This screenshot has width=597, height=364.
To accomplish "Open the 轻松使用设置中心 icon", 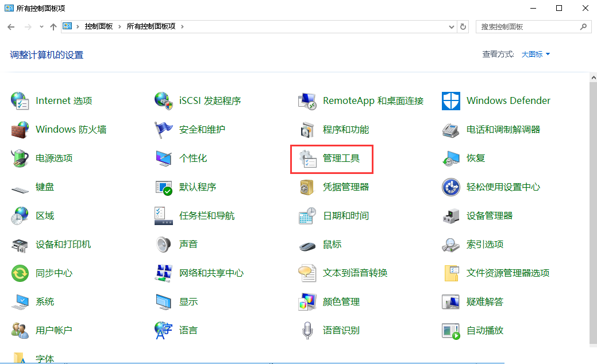I will coord(451,187).
